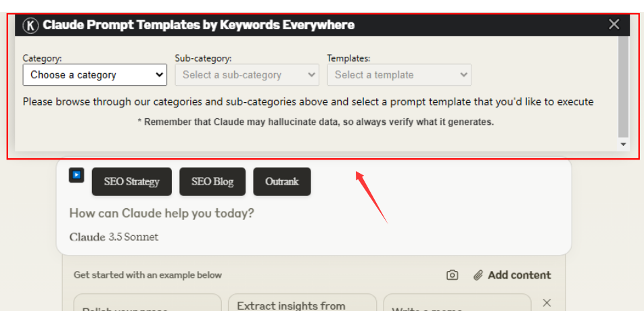
Task: Open the Claude 3.5 Sonnet model selector
Action: pos(114,237)
